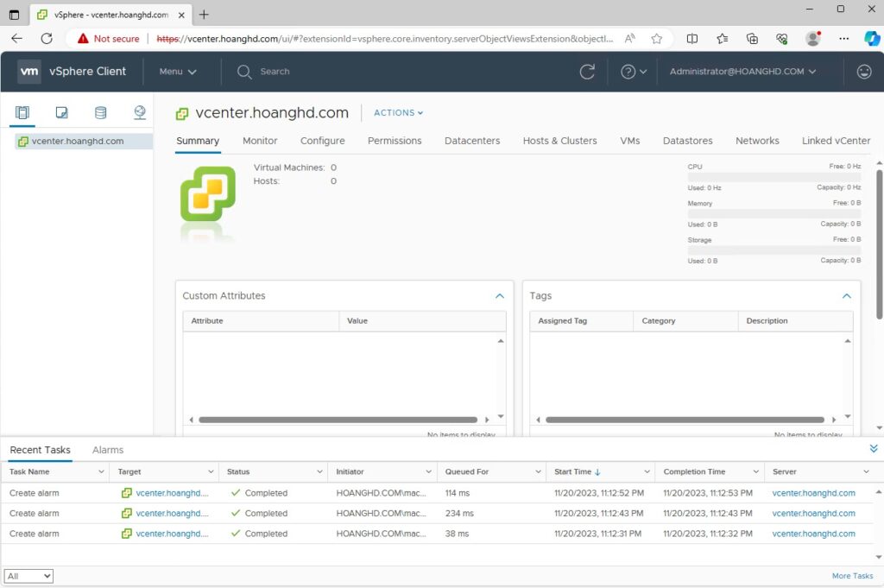Click the Custom Attributes horizontal scrollbar
The width and height of the screenshot is (884, 588).
point(338,420)
